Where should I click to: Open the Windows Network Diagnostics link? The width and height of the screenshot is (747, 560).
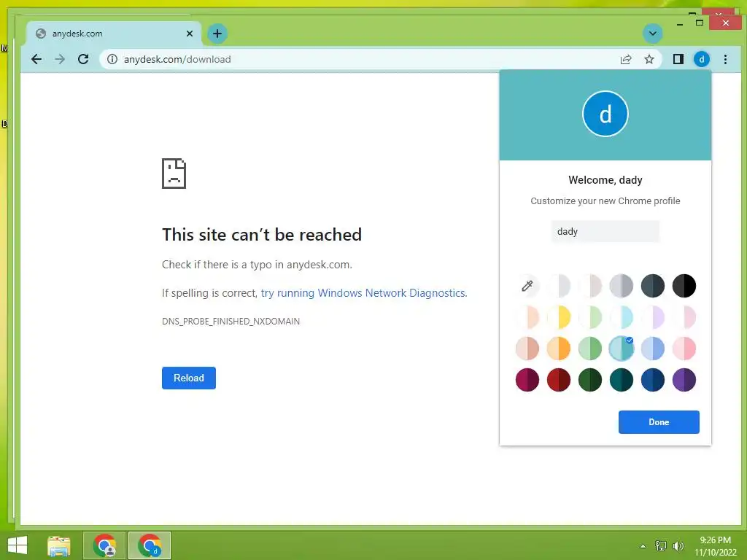pyautogui.click(x=364, y=293)
